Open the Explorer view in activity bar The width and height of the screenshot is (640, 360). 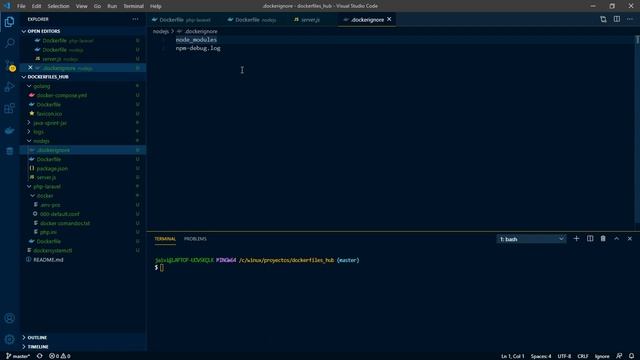[9, 22]
